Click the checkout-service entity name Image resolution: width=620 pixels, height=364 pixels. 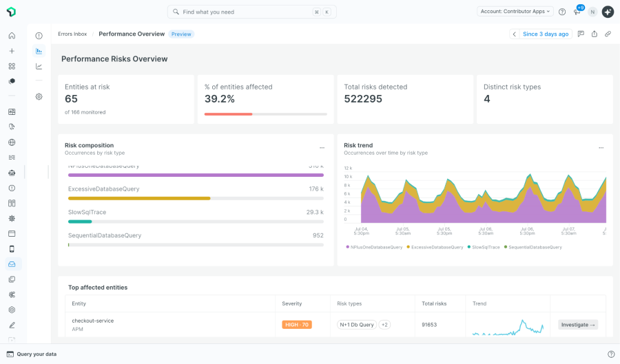click(93, 321)
